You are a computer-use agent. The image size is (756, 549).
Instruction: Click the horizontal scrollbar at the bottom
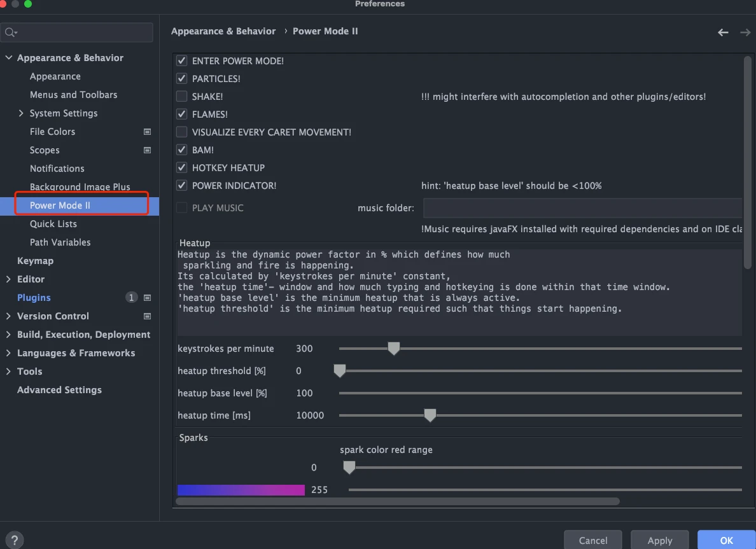398,501
